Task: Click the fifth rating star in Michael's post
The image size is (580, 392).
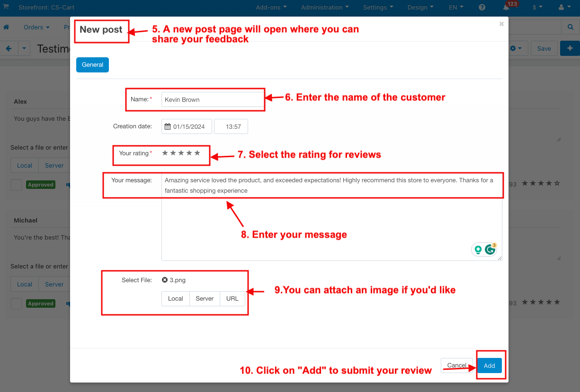Action: pyautogui.click(x=557, y=302)
